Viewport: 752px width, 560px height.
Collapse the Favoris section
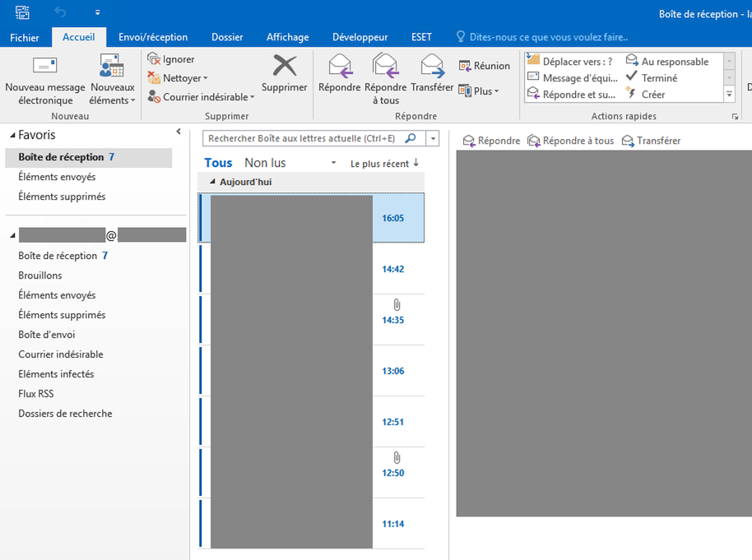(x=12, y=136)
